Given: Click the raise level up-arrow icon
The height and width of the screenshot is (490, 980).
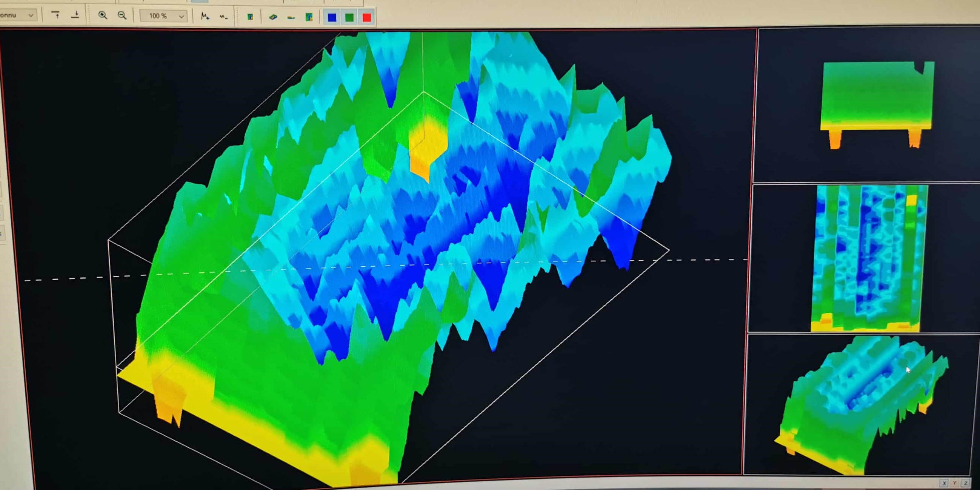Looking at the screenshot, I should pos(55,15).
